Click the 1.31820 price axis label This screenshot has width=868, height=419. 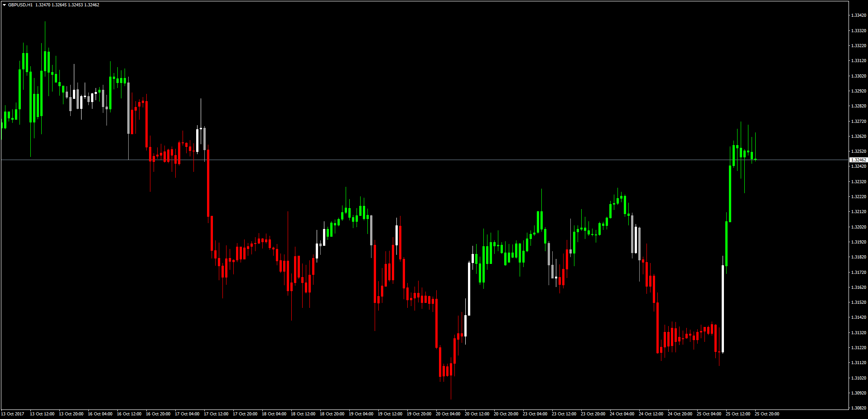point(858,257)
